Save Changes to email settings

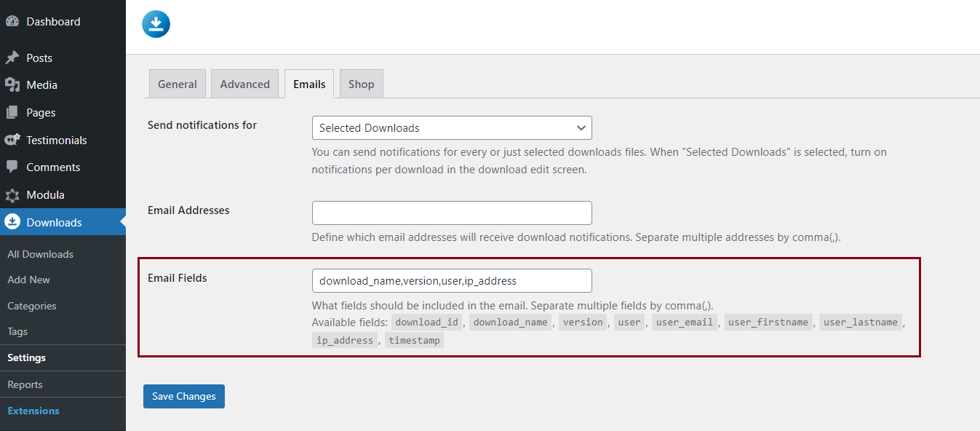[x=184, y=396]
